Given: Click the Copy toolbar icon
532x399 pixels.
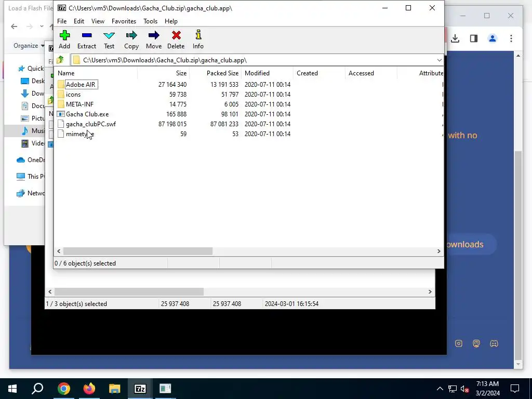Looking at the screenshot, I should click(x=131, y=39).
